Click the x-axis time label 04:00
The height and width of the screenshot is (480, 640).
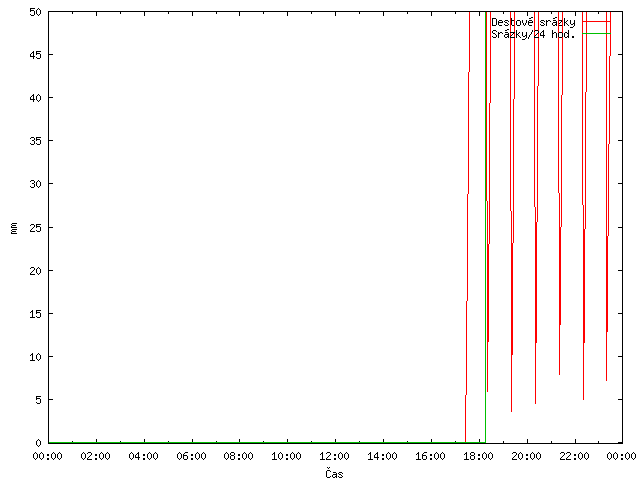click(143, 456)
